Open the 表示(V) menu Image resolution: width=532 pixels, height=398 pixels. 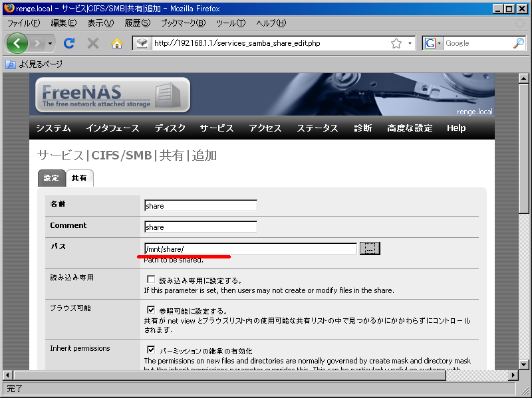click(x=100, y=23)
